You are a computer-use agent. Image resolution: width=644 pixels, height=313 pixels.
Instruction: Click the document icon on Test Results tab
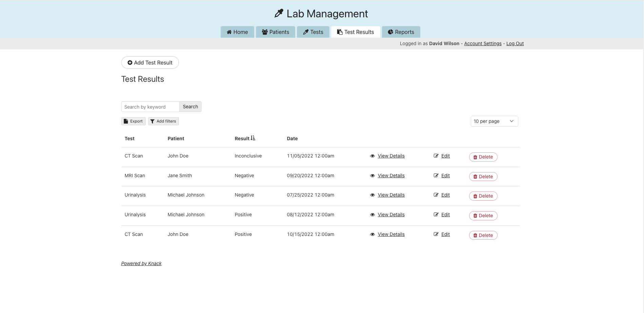(339, 32)
